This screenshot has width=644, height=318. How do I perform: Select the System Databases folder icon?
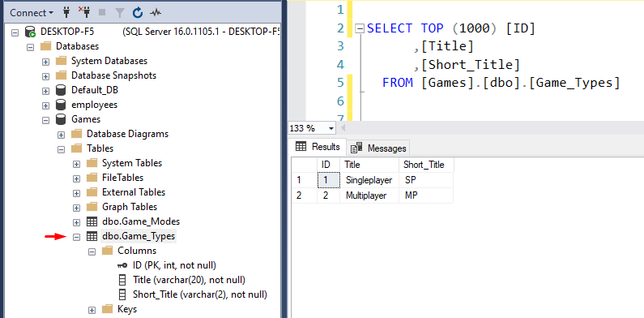pos(61,61)
